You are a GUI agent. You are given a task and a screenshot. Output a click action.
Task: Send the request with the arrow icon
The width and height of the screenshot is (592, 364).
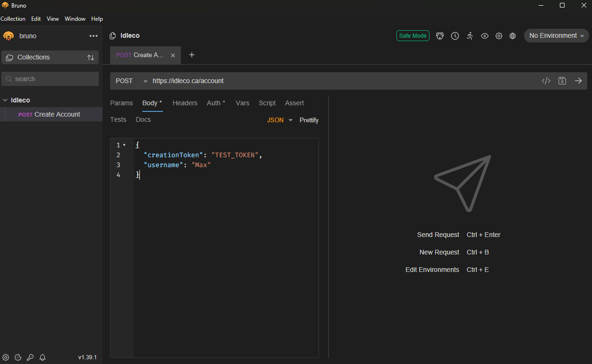pyautogui.click(x=578, y=81)
